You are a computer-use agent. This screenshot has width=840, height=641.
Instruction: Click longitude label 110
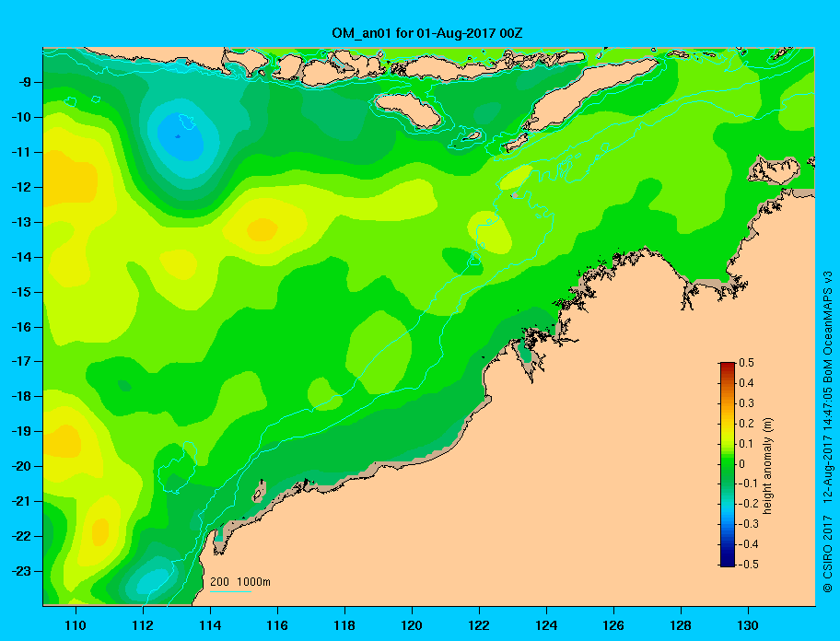pyautogui.click(x=76, y=625)
